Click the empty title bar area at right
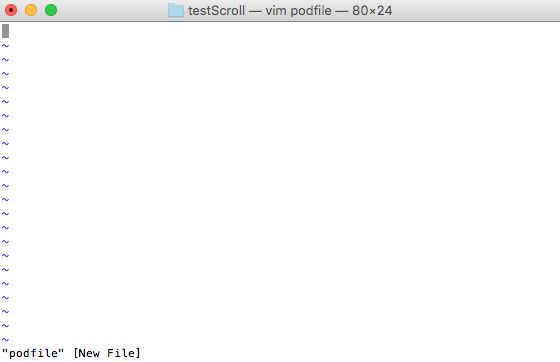 (475, 10)
